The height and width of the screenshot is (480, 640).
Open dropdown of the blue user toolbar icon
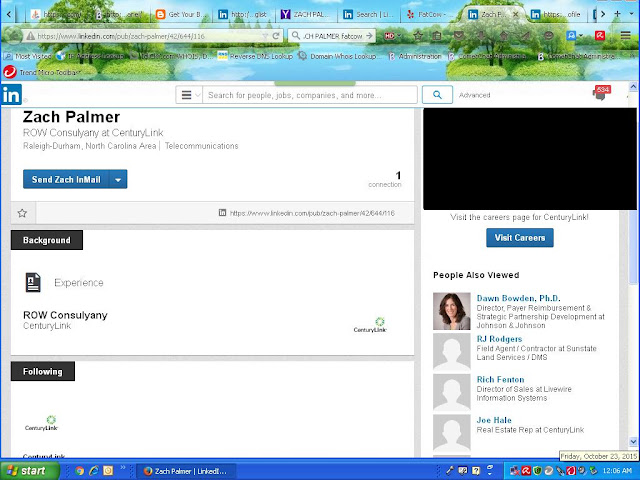580,36
